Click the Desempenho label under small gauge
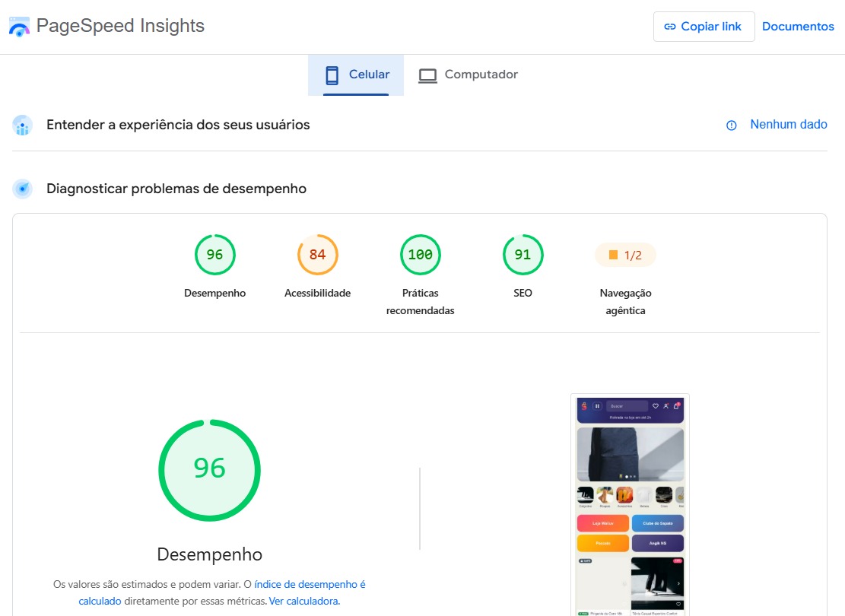 coord(215,294)
